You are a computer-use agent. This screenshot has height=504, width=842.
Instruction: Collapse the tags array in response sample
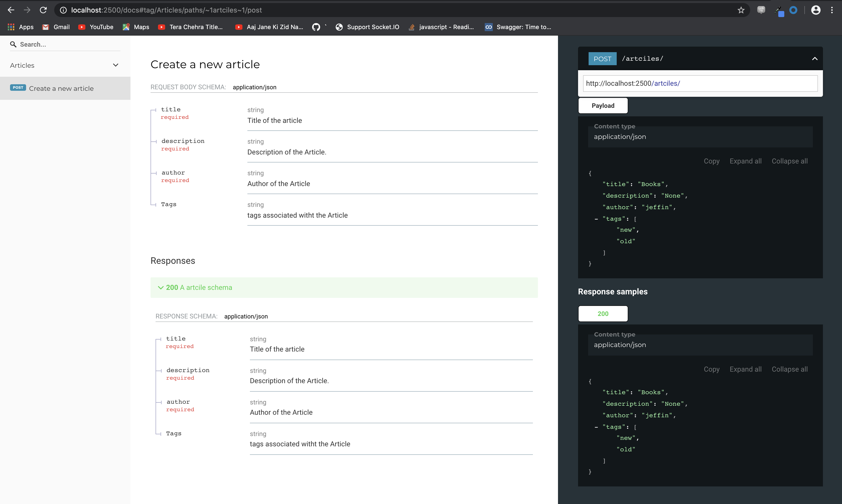pyautogui.click(x=596, y=427)
